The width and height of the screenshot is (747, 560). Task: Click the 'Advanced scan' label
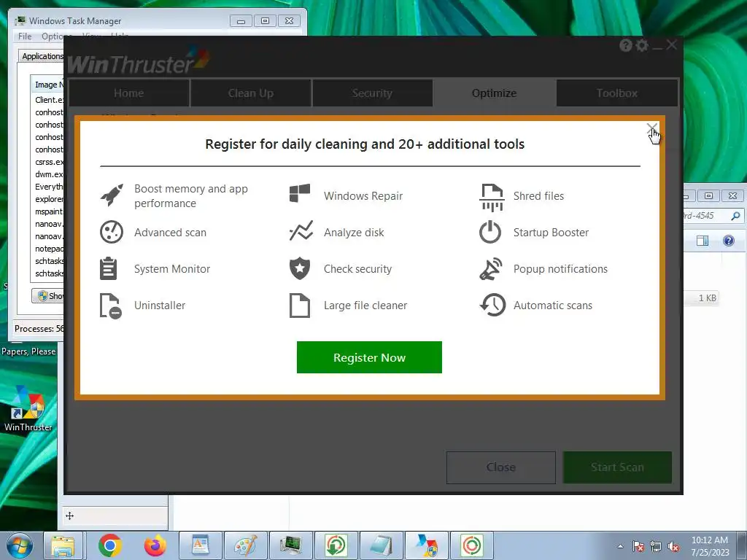170,233
